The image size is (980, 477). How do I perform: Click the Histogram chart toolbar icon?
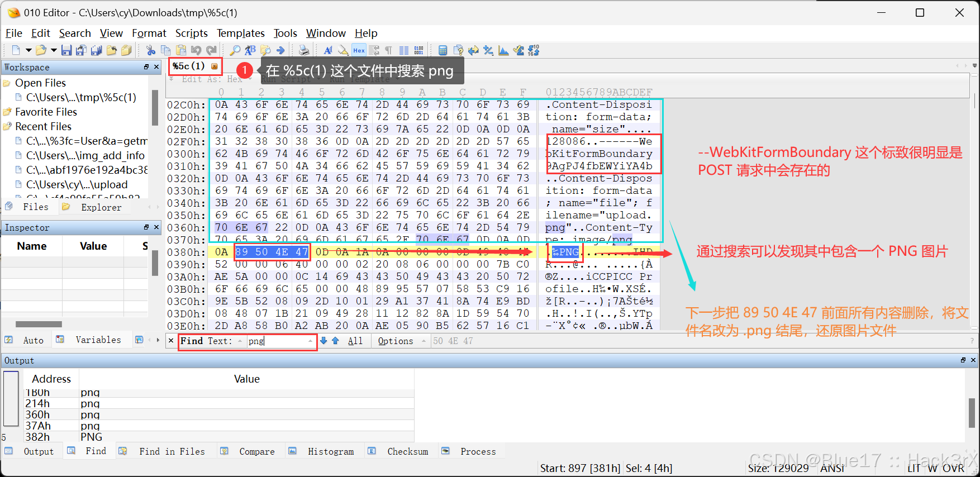tap(503, 50)
